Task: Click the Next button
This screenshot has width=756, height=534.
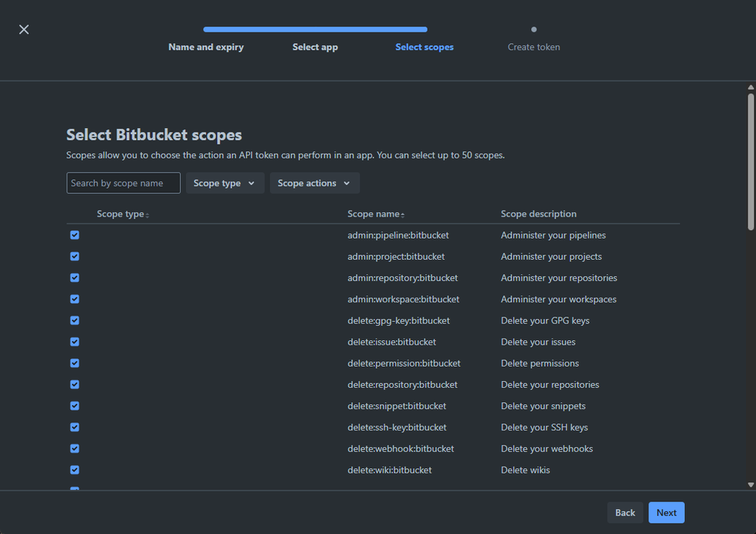Action: tap(666, 513)
